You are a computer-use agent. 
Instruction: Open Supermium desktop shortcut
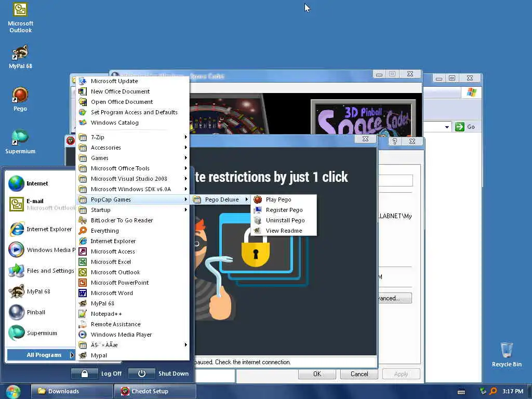(20, 141)
